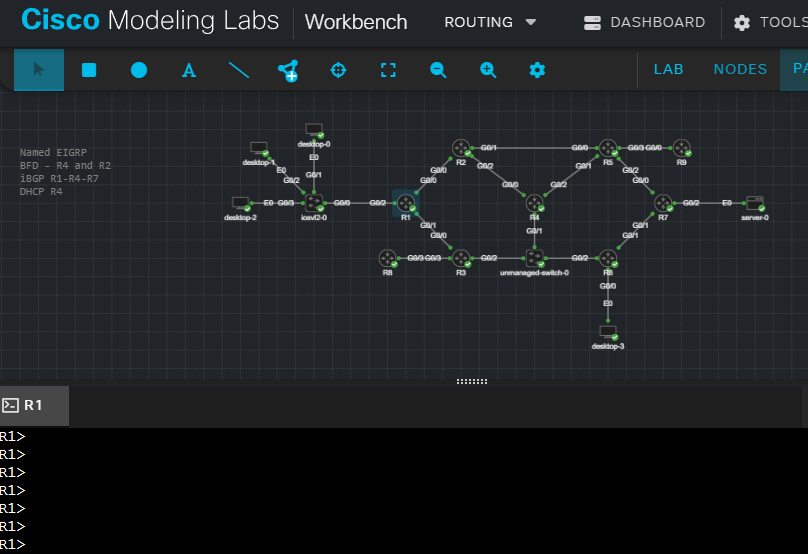Switch to the LAB tab
Screen dimensions: 808x554
tap(668, 69)
